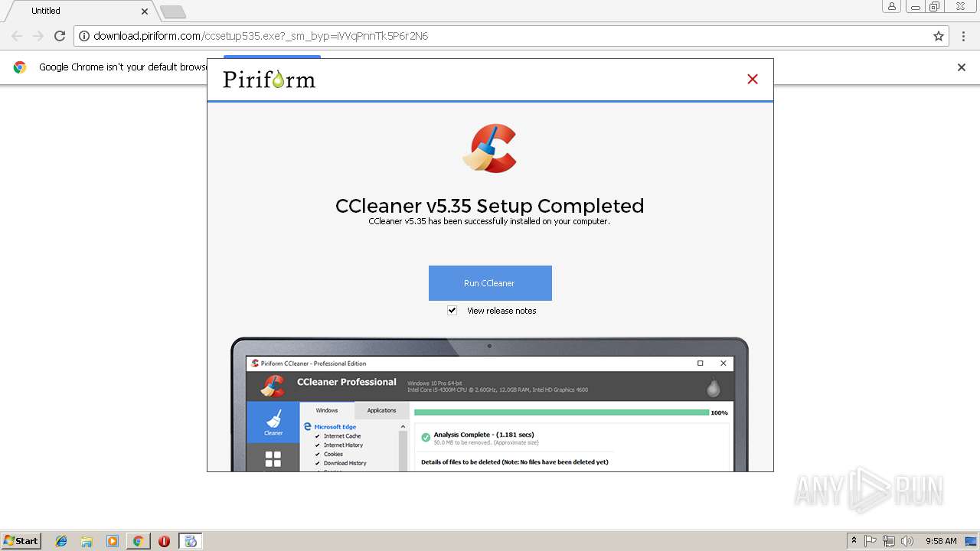The width and height of the screenshot is (980, 551).
Task: Dismiss the default browser notification bar
Action: click(962, 67)
